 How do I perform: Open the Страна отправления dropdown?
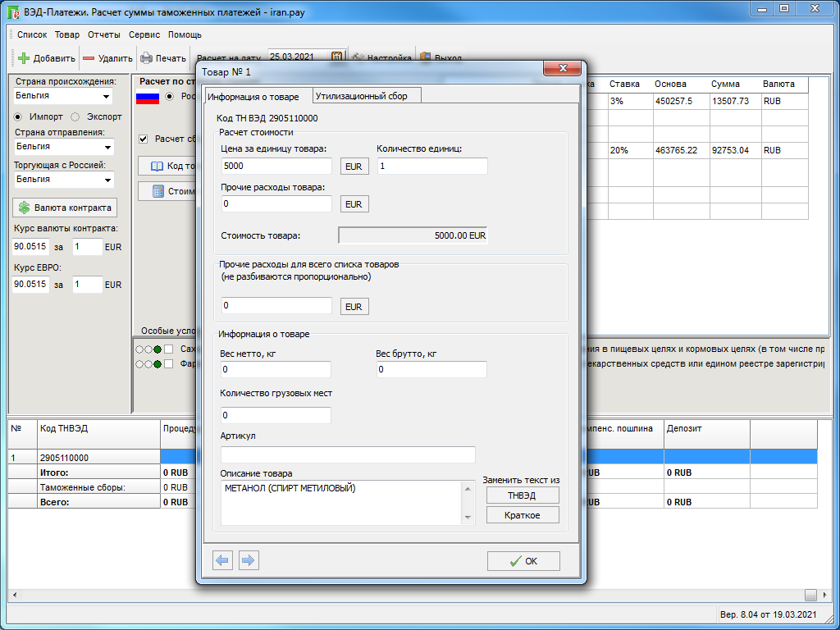coord(107,147)
